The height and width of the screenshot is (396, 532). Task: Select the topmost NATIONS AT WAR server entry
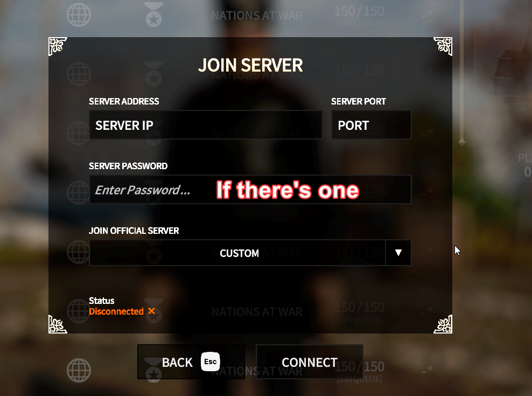pos(257,15)
